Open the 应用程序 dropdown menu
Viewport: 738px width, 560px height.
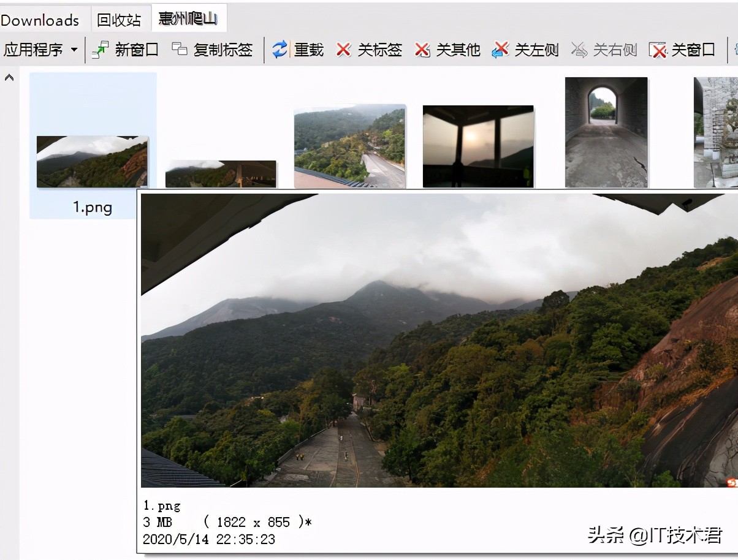click(41, 50)
